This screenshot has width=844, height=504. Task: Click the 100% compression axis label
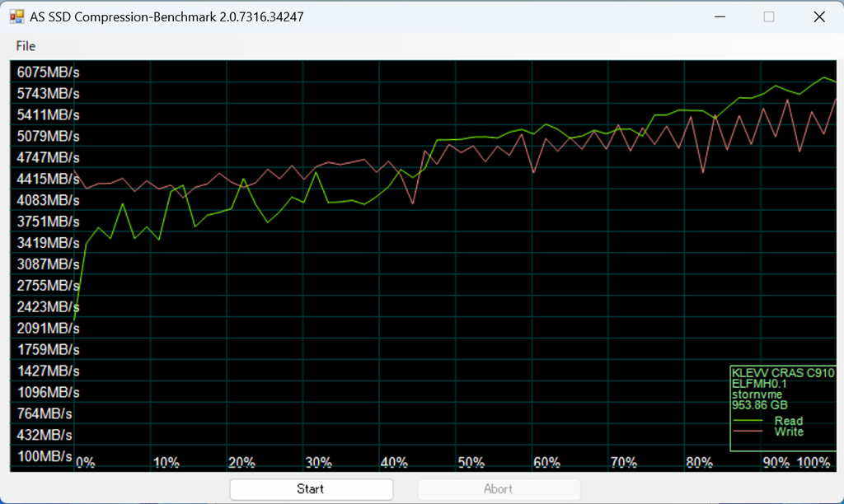pyautogui.click(x=814, y=463)
